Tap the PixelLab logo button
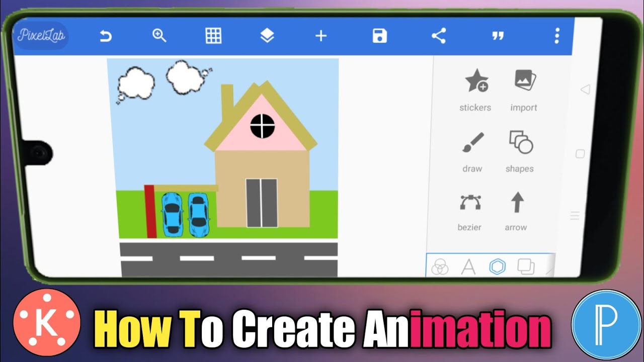 coord(41,36)
